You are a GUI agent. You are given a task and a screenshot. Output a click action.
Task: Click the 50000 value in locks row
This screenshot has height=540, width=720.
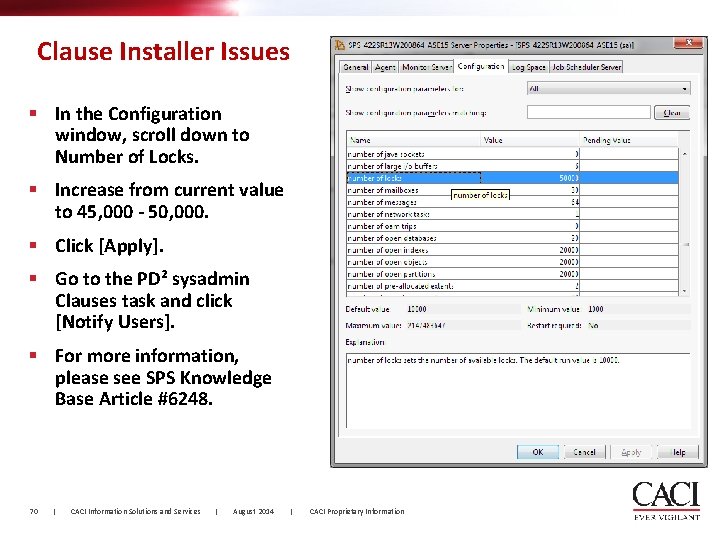click(x=568, y=178)
